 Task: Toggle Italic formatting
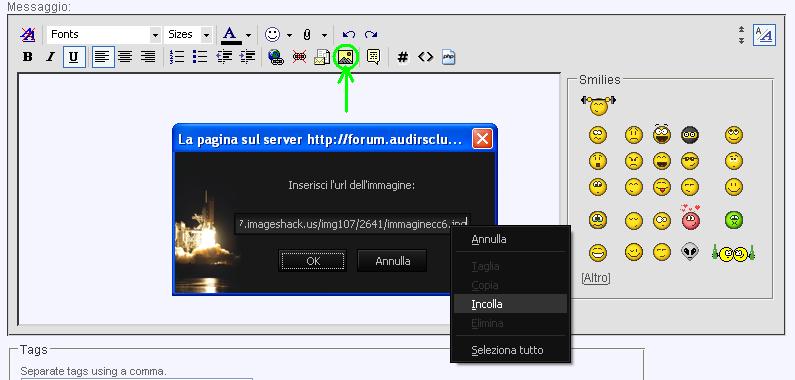pos(50,57)
